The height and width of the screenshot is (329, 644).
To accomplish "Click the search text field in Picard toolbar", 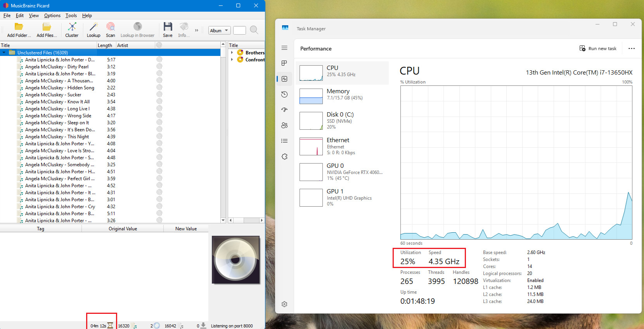I will point(239,30).
